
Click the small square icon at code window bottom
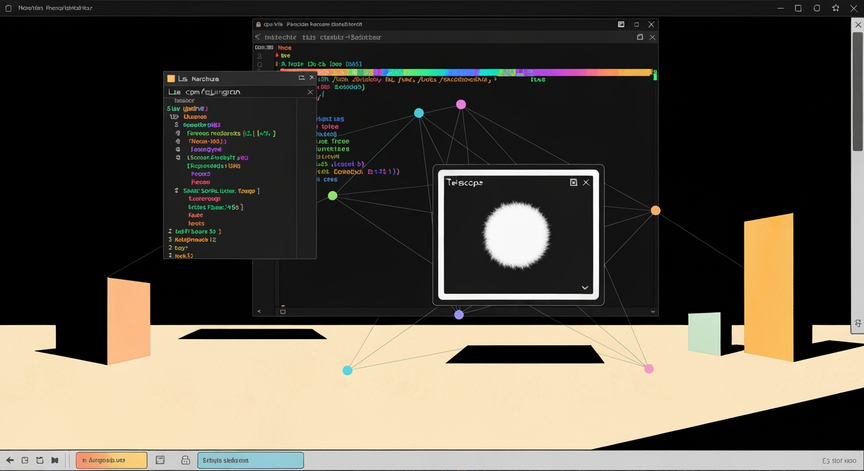click(283, 312)
